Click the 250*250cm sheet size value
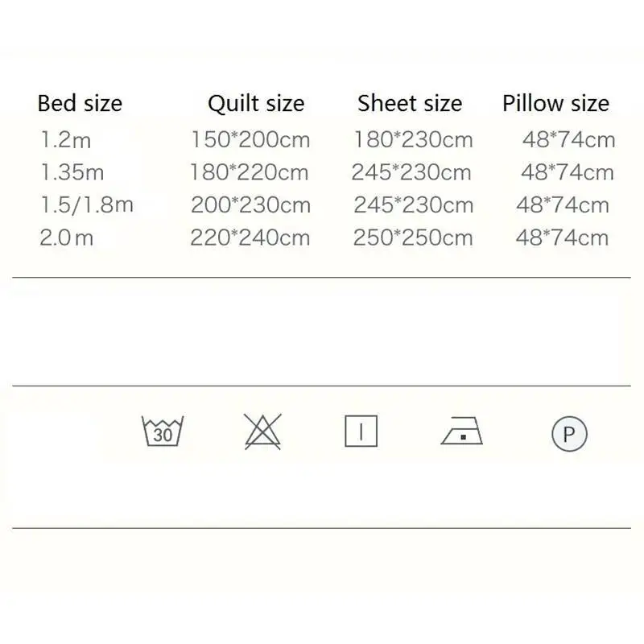Screen dimensions: 644x644 (x=413, y=237)
